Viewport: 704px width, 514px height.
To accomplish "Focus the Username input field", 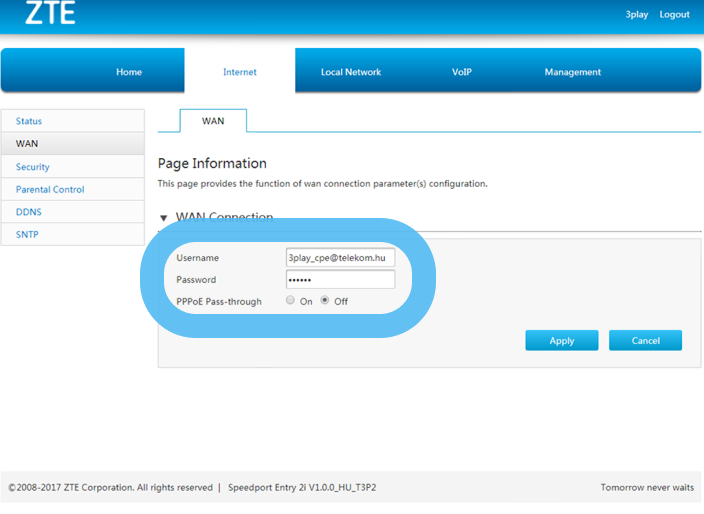I will (340, 258).
